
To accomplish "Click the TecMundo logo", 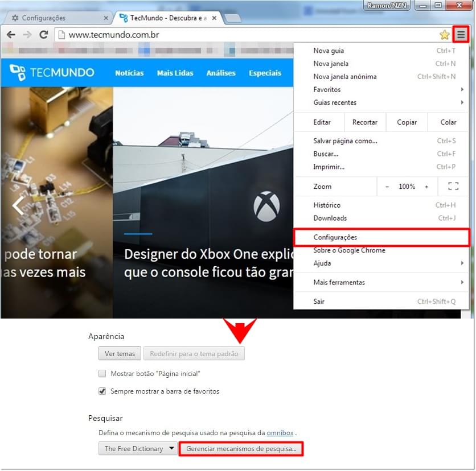I will click(x=52, y=73).
